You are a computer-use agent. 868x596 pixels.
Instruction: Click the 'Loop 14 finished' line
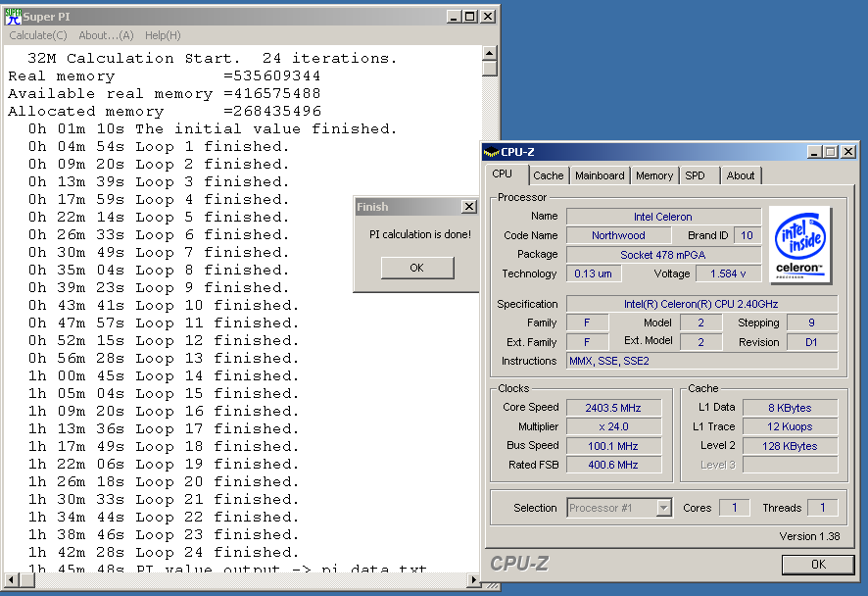point(164,376)
